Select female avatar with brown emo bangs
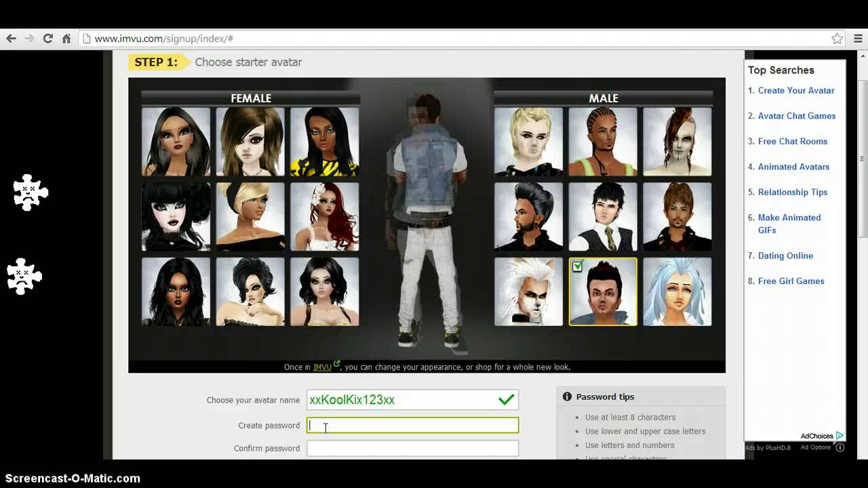 (x=250, y=142)
